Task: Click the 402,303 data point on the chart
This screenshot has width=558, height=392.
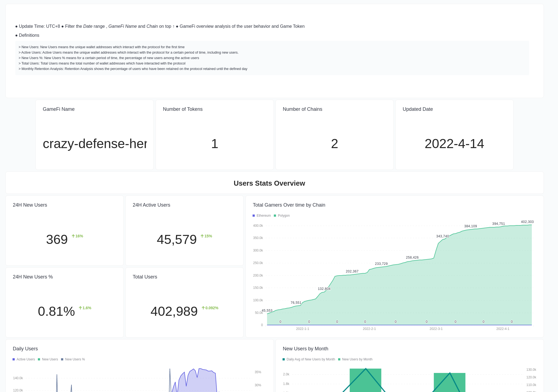Action: click(x=531, y=225)
